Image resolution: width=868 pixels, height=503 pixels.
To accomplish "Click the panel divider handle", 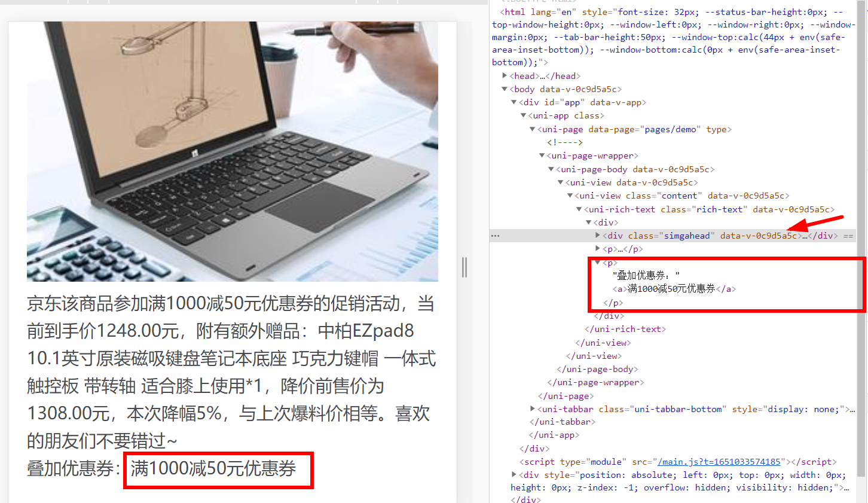I will pos(464,267).
